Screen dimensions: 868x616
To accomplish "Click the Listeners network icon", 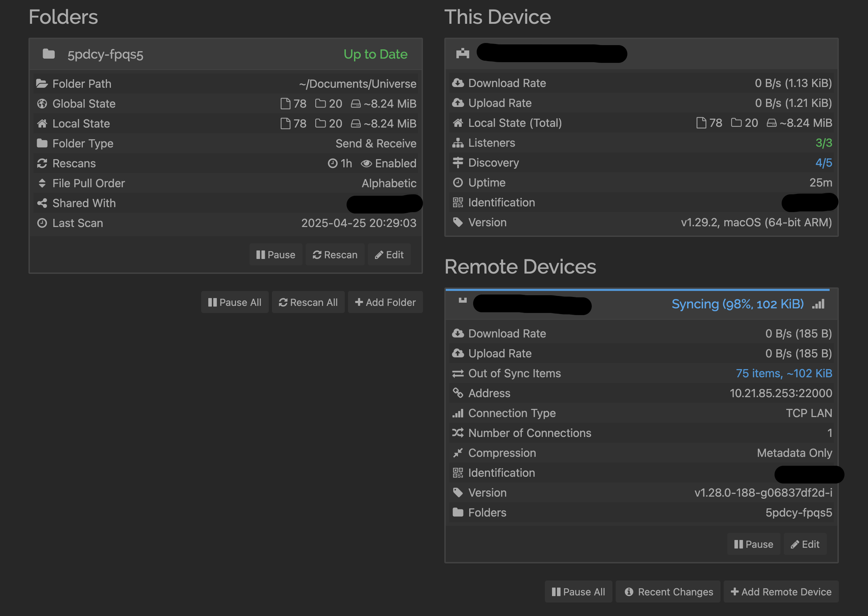I will 458,142.
